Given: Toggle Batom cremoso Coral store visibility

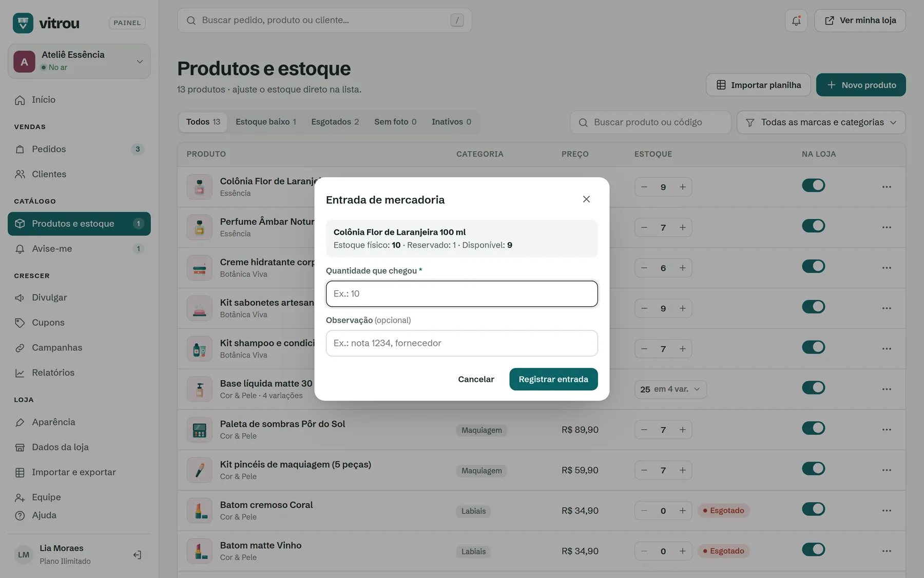Looking at the screenshot, I should 813,509.
